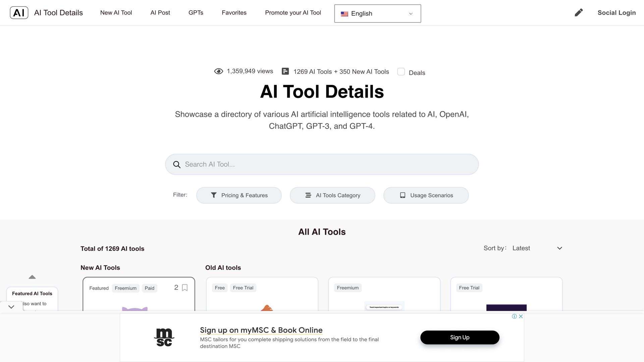The image size is (644, 362).
Task: Click the magnifying glass in the search bar
Action: tap(176, 164)
